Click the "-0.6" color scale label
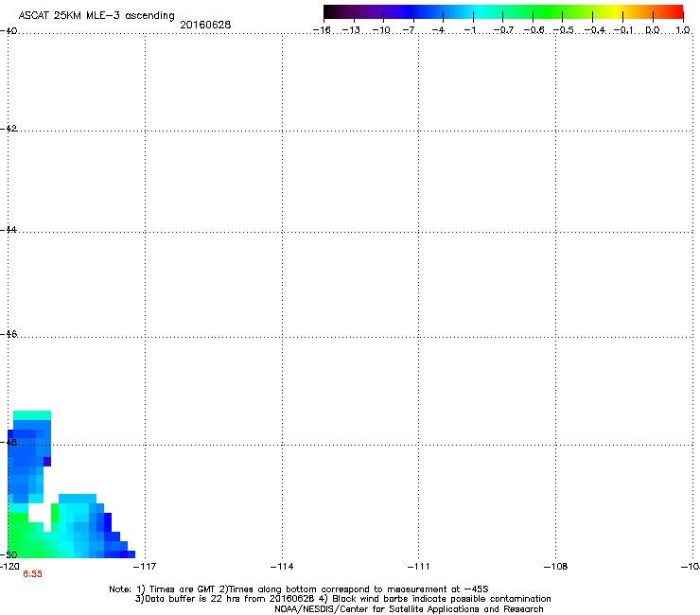Screen dimensions: 700x615 534,30
